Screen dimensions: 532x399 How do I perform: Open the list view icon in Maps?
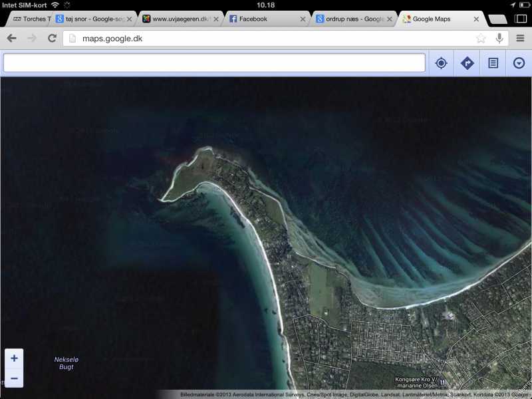coord(493,63)
